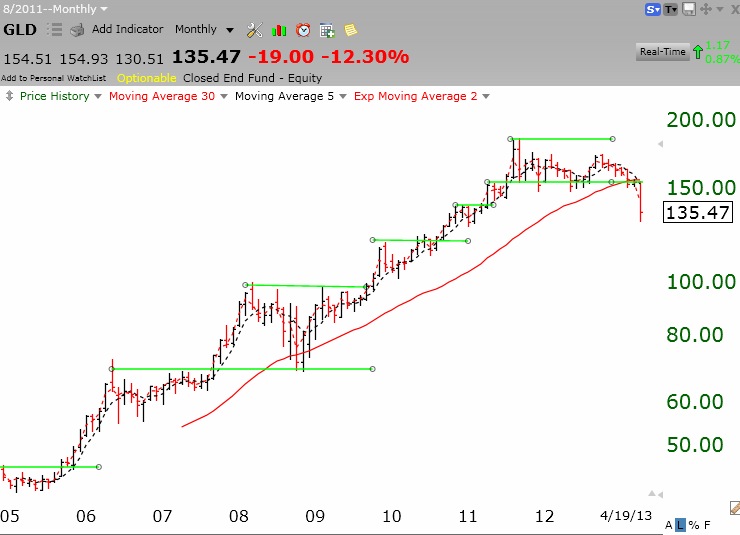Screen dimensions: 740x535
Task: Toggle the L log scale option
Action: pyautogui.click(x=680, y=524)
